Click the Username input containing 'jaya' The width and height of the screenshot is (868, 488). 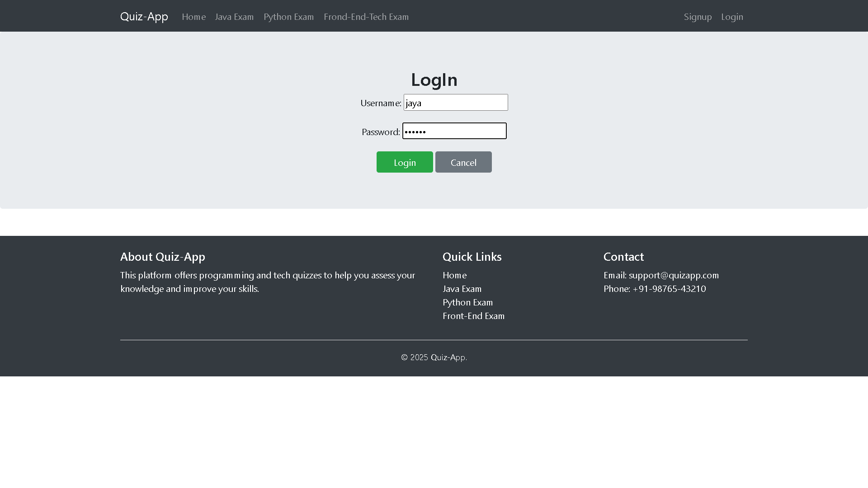point(455,102)
